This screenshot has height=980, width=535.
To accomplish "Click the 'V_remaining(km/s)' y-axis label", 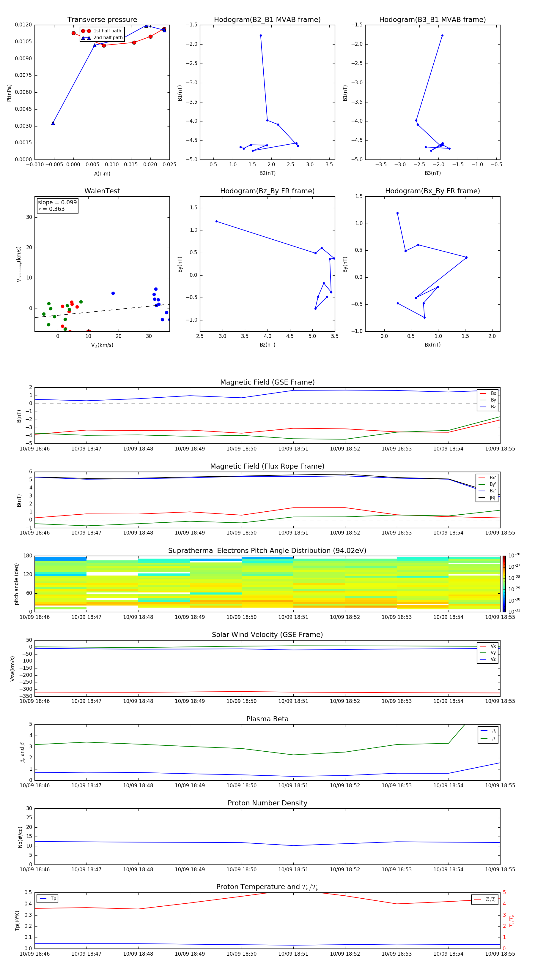I will coord(19,264).
